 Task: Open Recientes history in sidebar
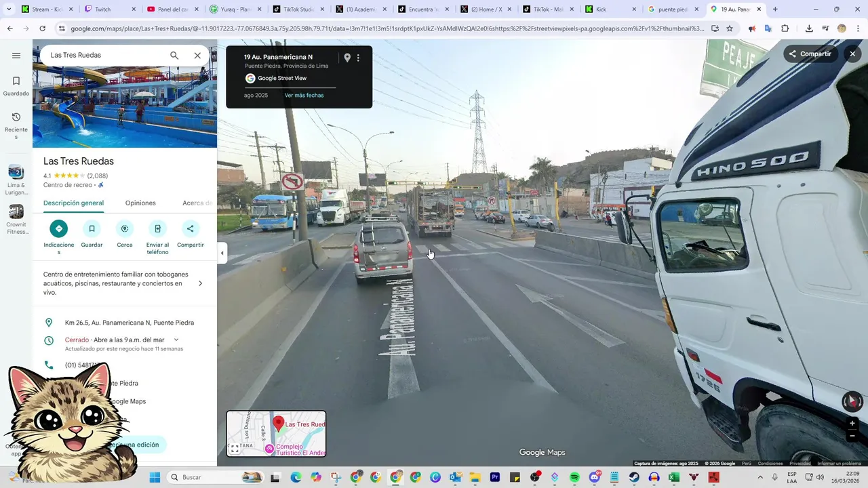point(16,126)
